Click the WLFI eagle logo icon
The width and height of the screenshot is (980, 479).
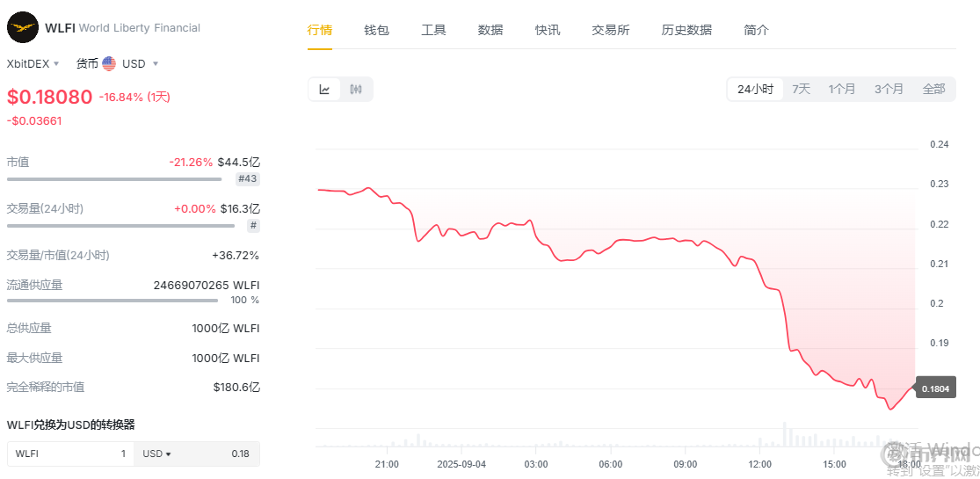(23, 28)
